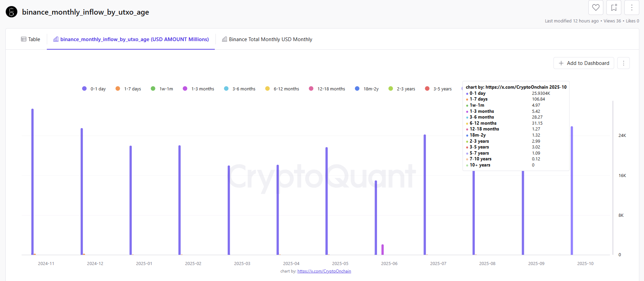Select the USD AMOUNT Millions chart tab
Screen dimensions: 644x281
131,39
